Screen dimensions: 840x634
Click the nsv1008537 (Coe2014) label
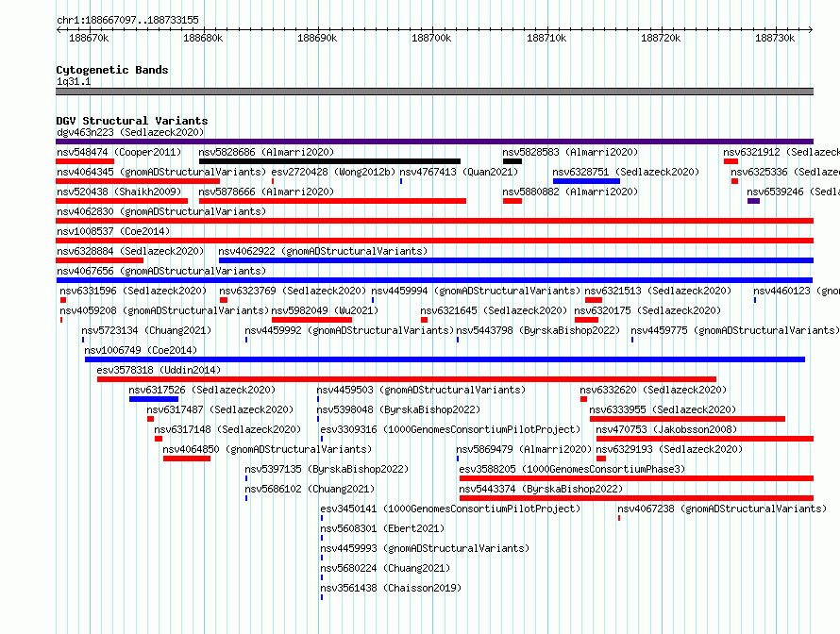(x=113, y=231)
